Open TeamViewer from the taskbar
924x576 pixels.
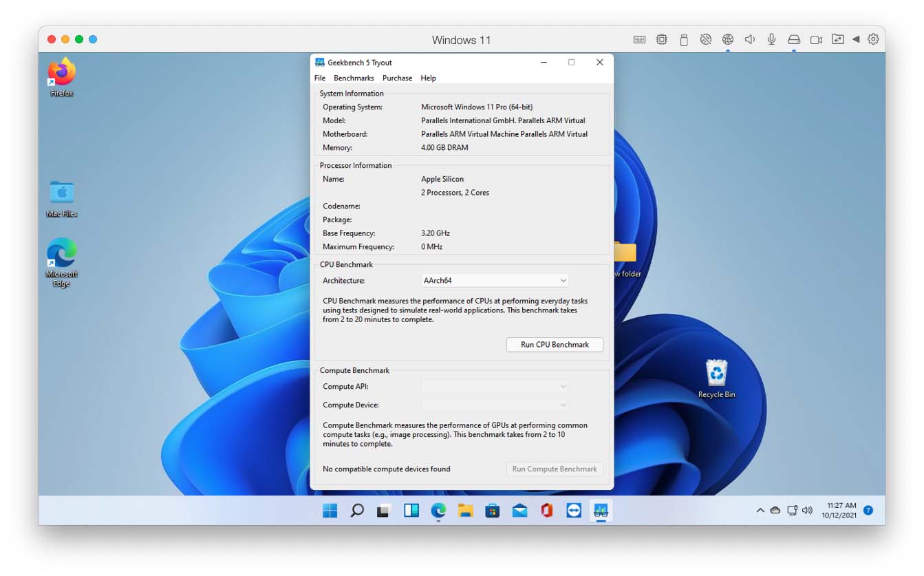click(x=574, y=511)
